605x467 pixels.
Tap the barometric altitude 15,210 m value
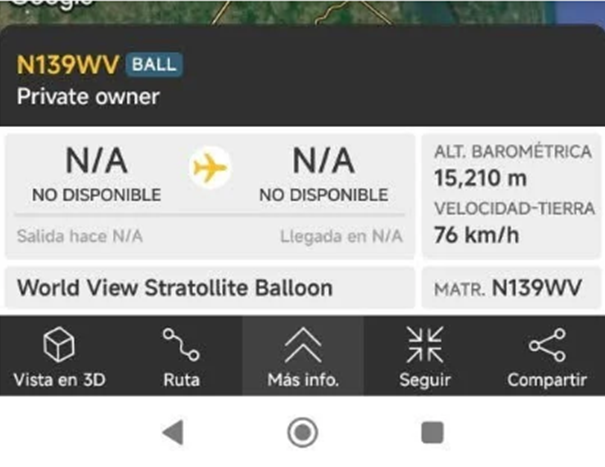tap(481, 179)
